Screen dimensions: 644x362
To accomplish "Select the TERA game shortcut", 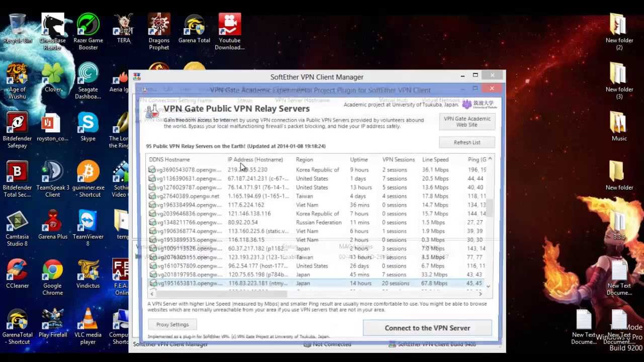I will click(x=123, y=29).
